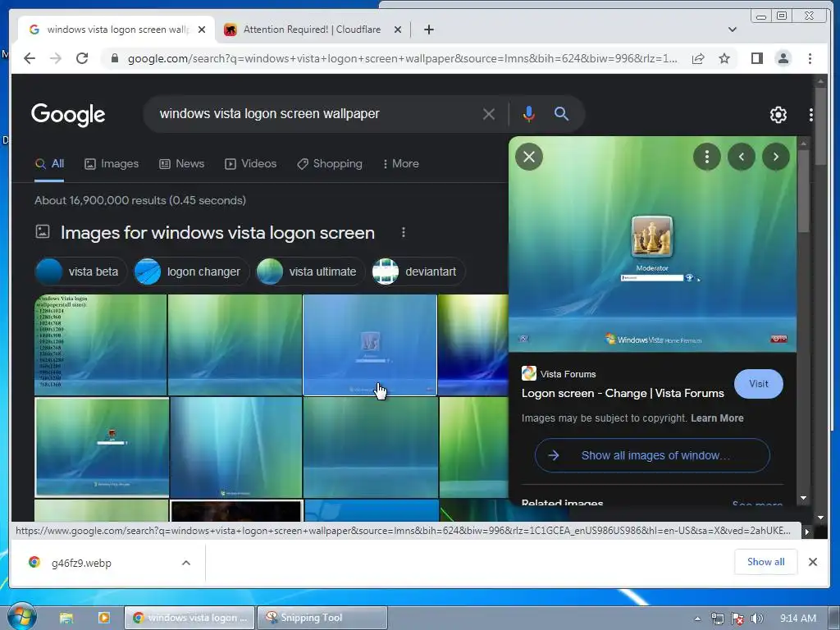The image size is (840, 630).
Task: Select the Images search tab
Action: point(112,163)
